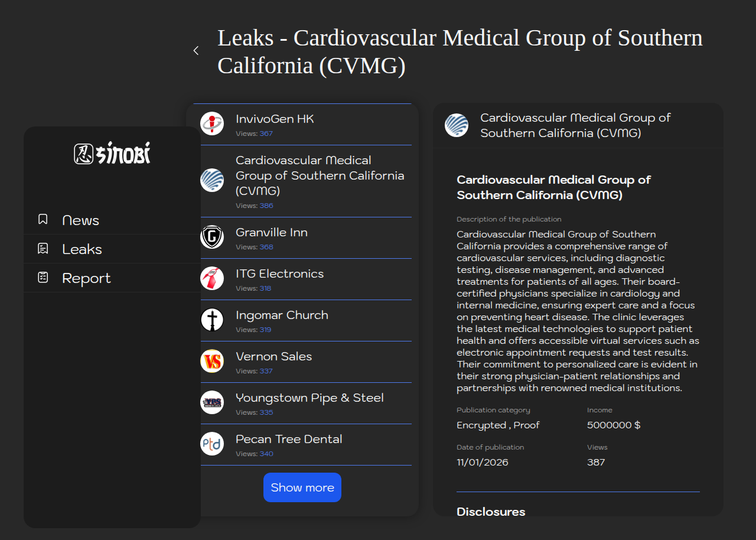The image size is (756, 540).
Task: Click the ITG Electronics logo
Action: click(212, 279)
